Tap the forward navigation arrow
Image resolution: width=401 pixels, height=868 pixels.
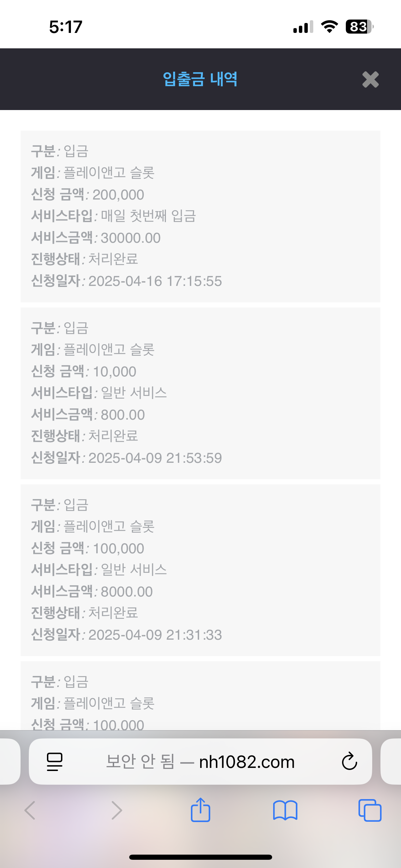coord(117,810)
